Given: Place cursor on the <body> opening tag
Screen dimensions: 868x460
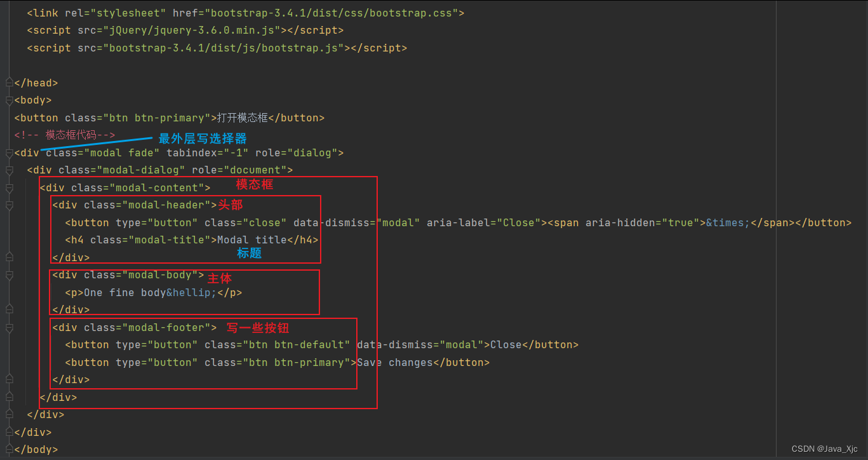Looking at the screenshot, I should (x=33, y=100).
